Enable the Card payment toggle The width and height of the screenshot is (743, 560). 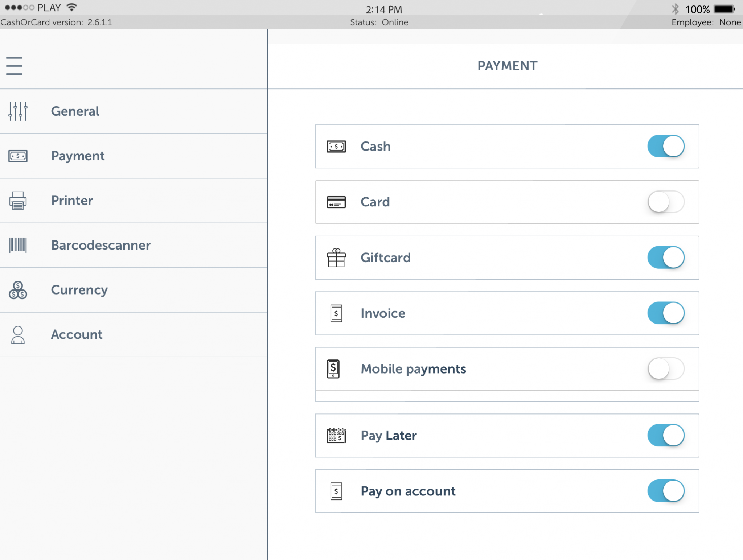(665, 202)
